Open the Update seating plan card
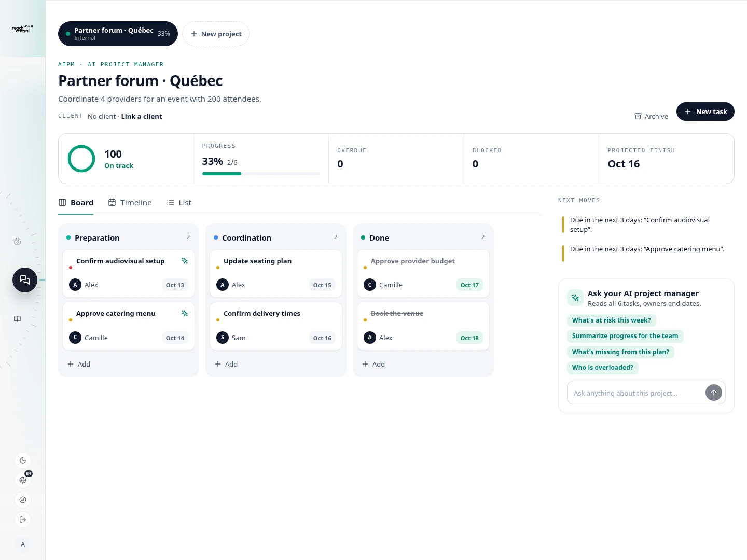 (276, 274)
